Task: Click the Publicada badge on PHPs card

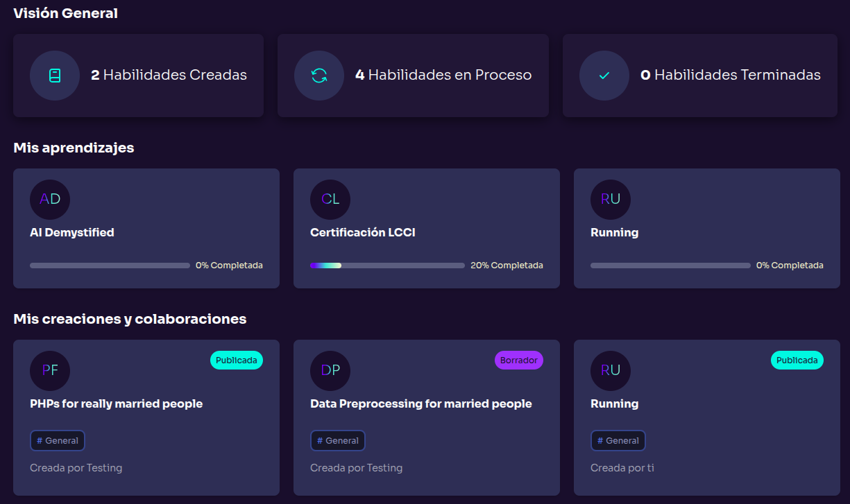Action: click(237, 360)
